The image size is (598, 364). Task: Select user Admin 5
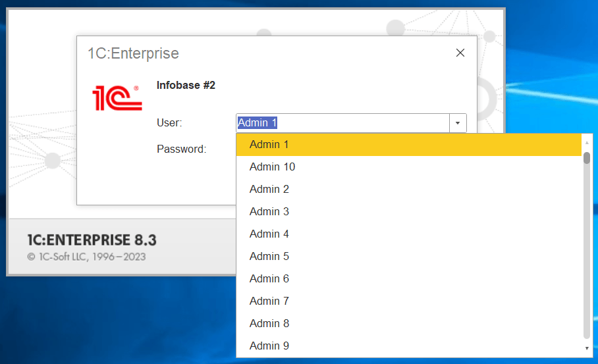(269, 257)
